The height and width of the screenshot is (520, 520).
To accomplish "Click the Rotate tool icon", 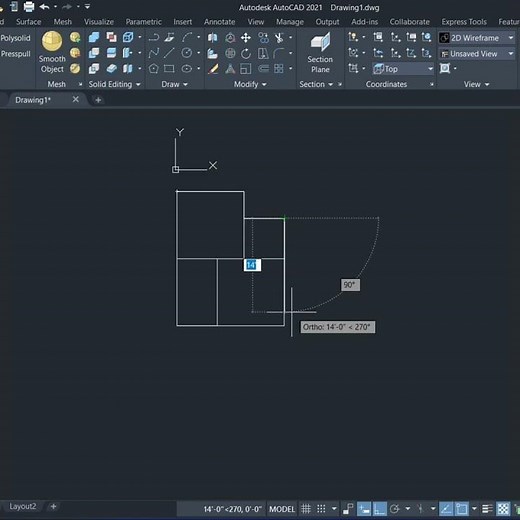I will point(246,53).
